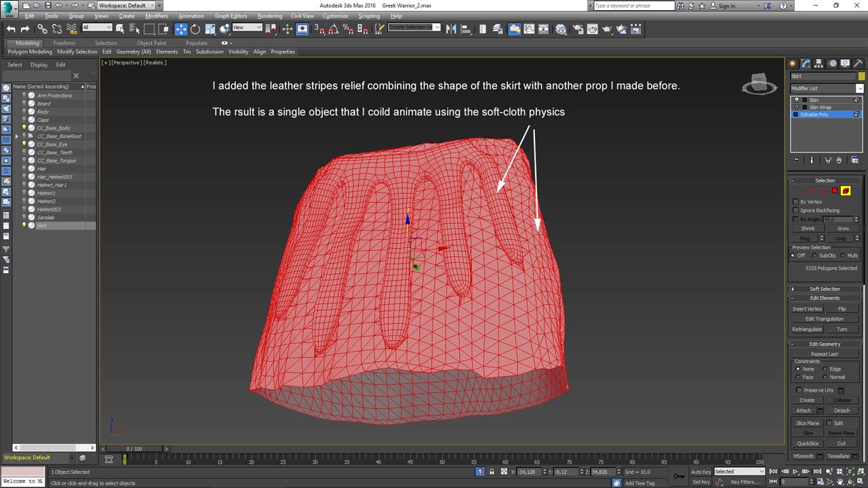Screen dimensions: 868x488
Task: Select the Edge constraint radio button
Action: pyautogui.click(x=825, y=369)
